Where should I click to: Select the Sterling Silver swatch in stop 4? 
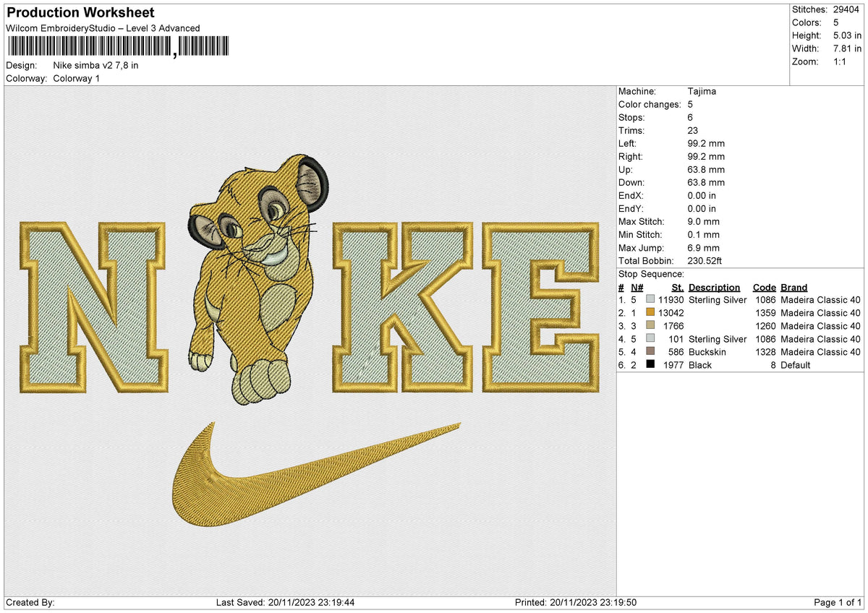pos(650,339)
